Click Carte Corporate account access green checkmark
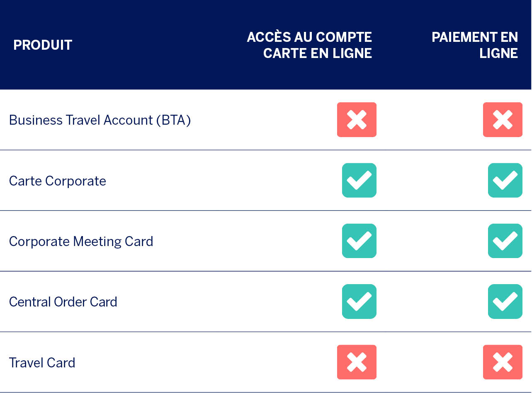 [x=359, y=180]
